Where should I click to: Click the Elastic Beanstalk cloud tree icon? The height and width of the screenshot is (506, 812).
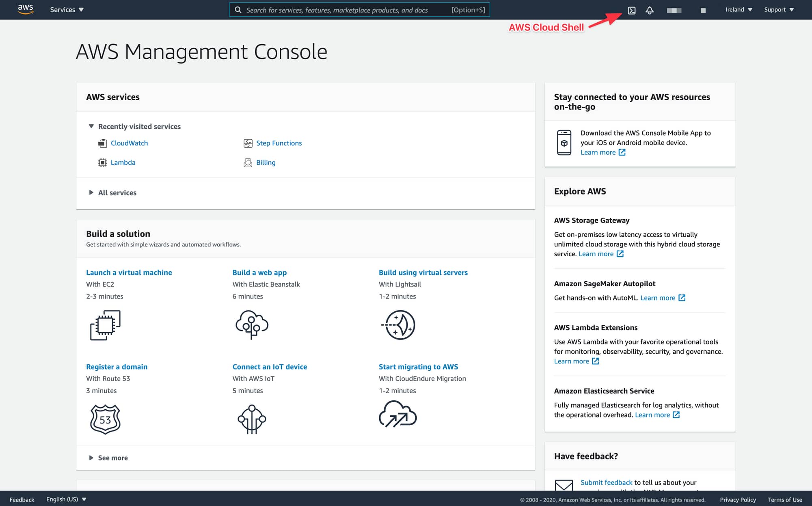pos(252,325)
